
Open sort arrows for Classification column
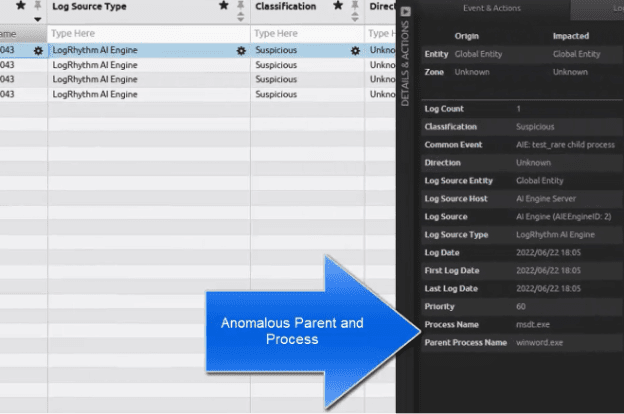click(355, 18)
